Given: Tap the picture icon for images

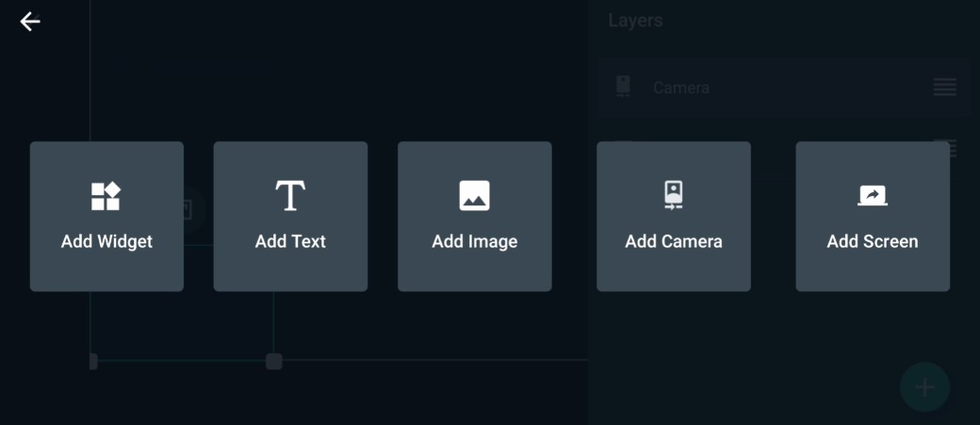Looking at the screenshot, I should coord(474,196).
